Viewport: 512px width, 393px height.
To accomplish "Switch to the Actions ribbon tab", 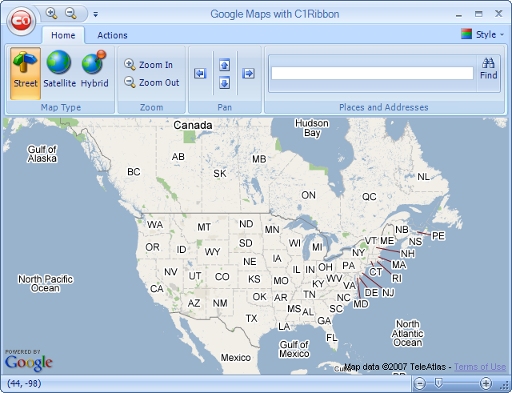I will click(112, 35).
